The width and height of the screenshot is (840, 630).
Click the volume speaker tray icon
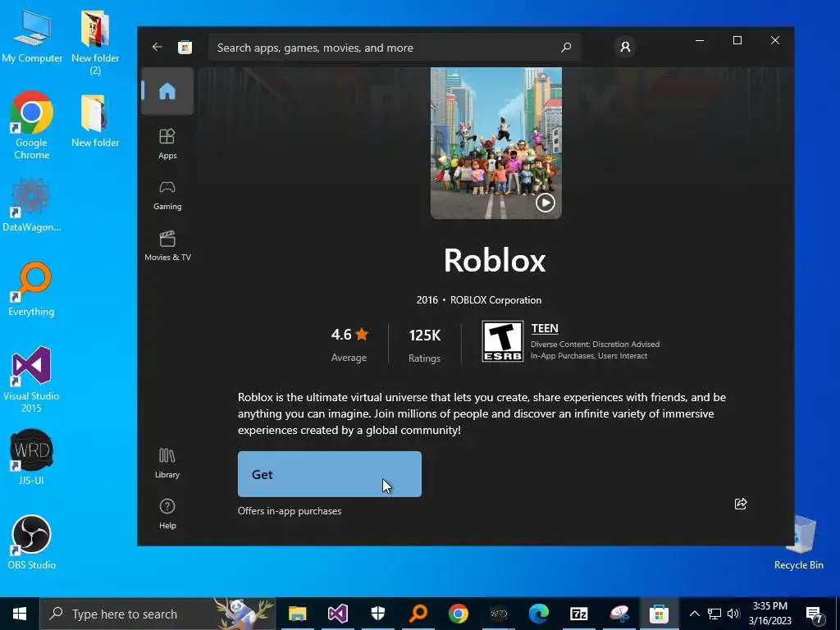click(x=733, y=614)
